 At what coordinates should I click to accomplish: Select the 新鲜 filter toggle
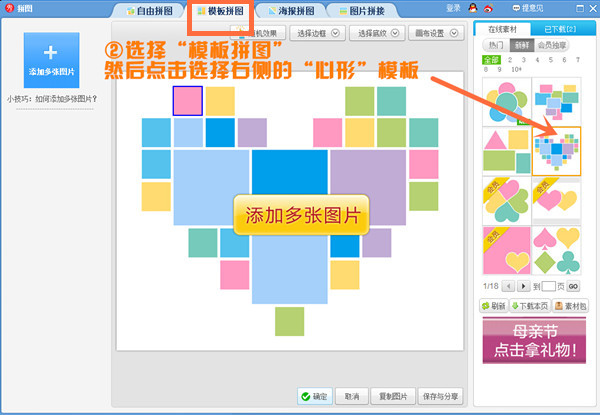[521, 46]
